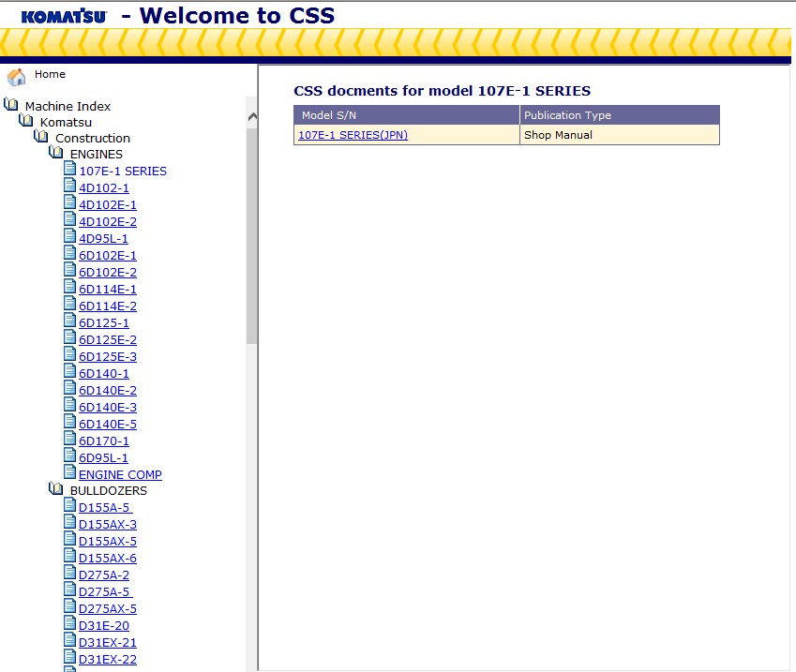Open the 4D102E-1 engine link

(x=108, y=204)
